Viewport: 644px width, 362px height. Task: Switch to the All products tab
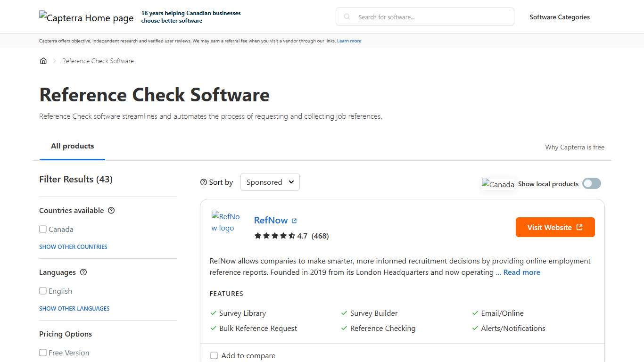click(72, 146)
